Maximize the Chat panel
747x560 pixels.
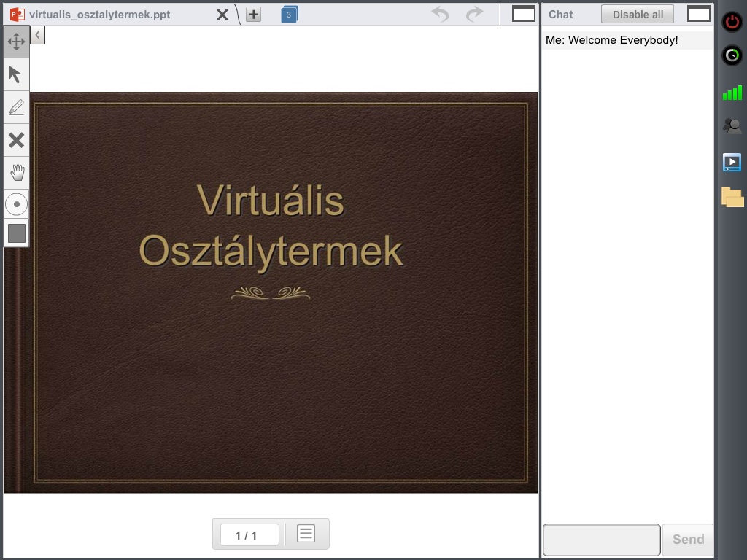coord(698,14)
